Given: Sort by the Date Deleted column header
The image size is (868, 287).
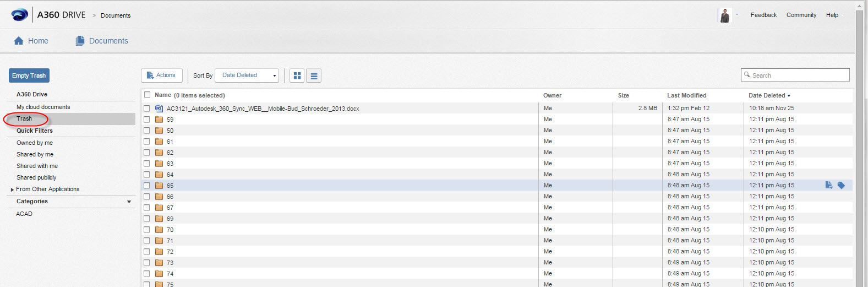Looking at the screenshot, I should (x=768, y=95).
